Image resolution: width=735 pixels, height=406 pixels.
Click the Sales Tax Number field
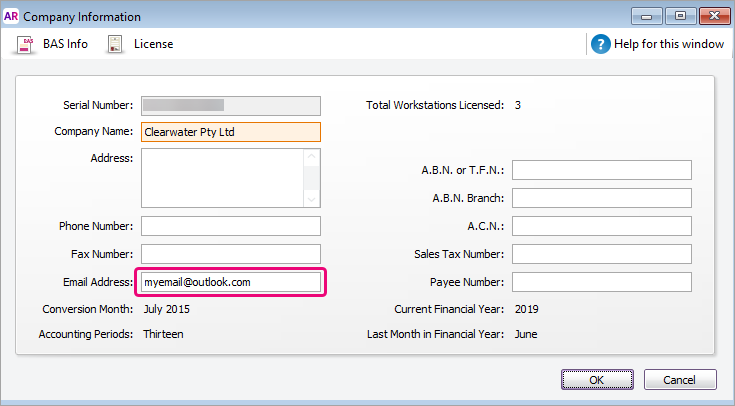tap(601, 254)
